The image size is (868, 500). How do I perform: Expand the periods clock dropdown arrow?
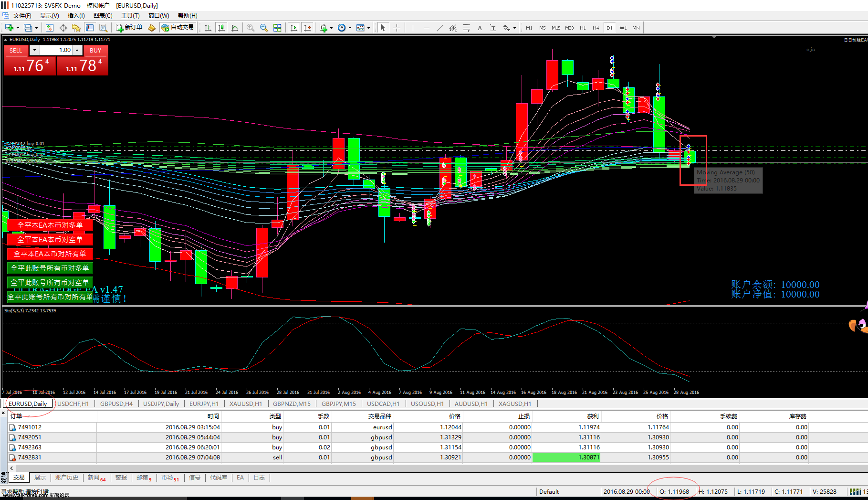pyautogui.click(x=350, y=28)
